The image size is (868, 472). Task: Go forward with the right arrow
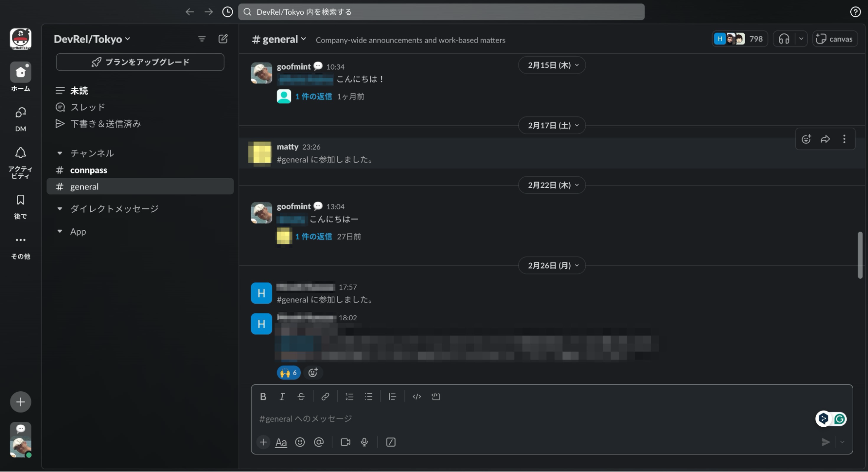(x=208, y=12)
